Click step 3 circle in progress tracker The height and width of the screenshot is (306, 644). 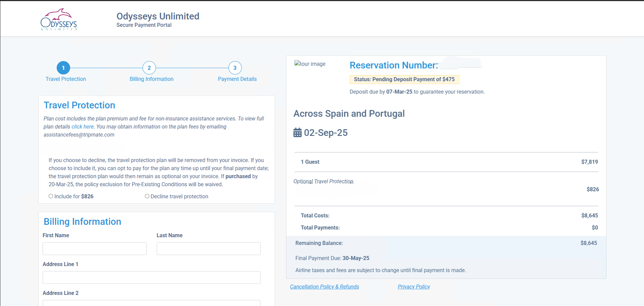[235, 68]
